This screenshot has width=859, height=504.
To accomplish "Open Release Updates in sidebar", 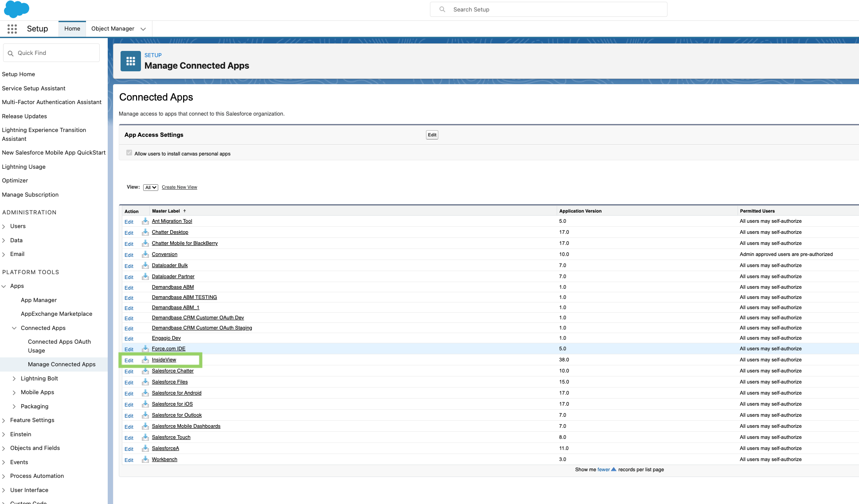I will tap(24, 116).
